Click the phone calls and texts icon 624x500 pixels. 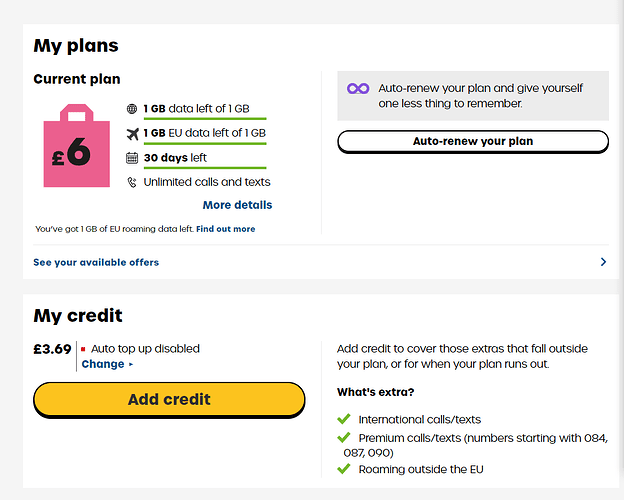click(132, 182)
